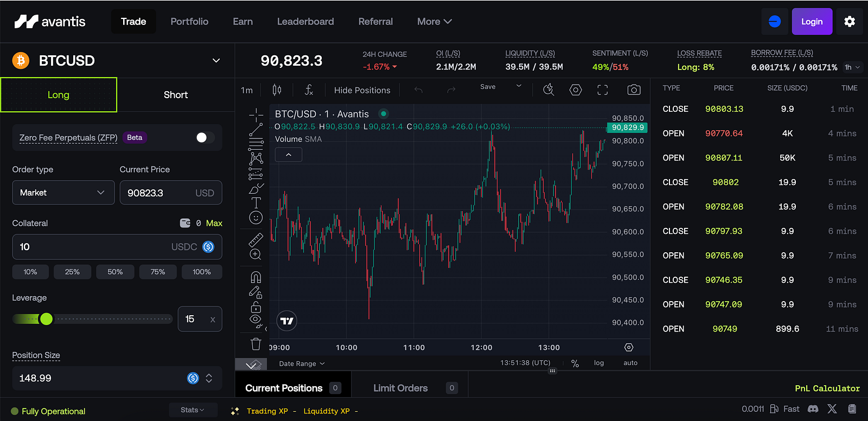868x421 pixels.
Task: Select the Short tab
Action: coord(176,95)
